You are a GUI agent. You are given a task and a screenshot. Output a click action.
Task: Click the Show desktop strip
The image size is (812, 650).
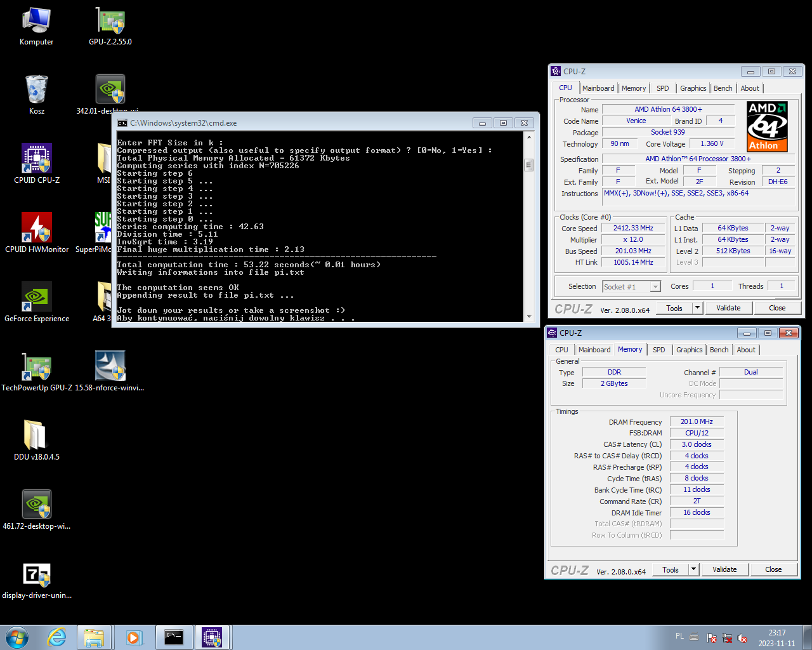click(807, 638)
